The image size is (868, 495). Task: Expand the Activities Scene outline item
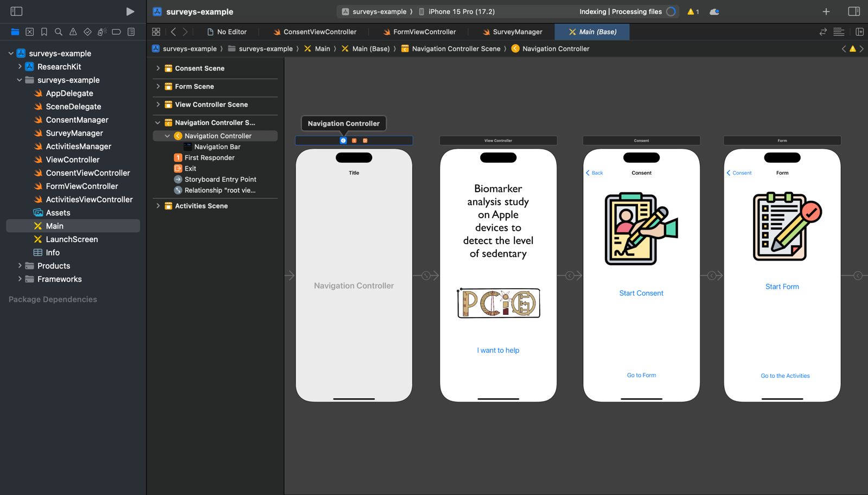point(158,206)
